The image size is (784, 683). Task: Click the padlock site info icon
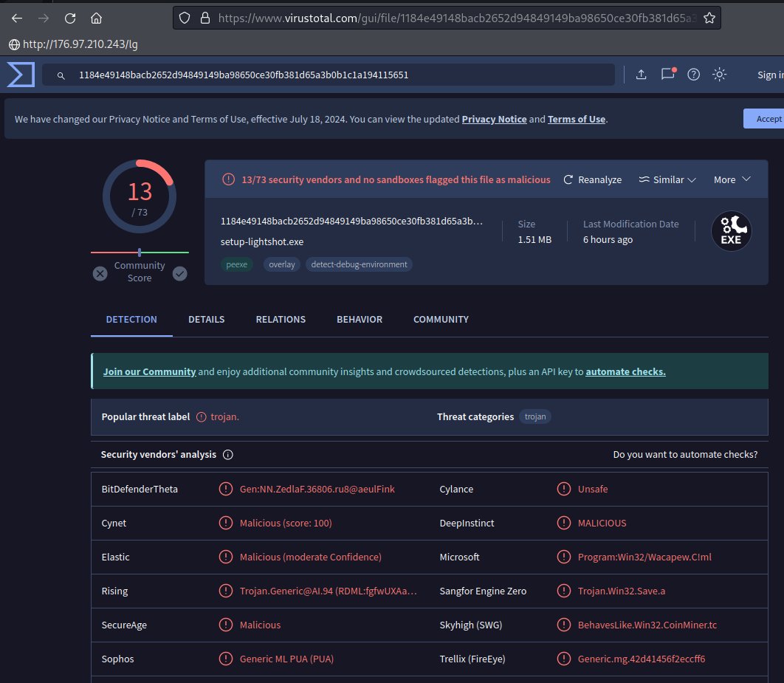coord(205,18)
